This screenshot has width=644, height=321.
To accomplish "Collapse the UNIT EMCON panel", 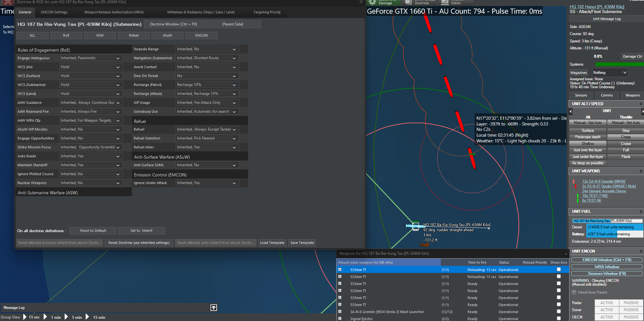I will 641,252.
